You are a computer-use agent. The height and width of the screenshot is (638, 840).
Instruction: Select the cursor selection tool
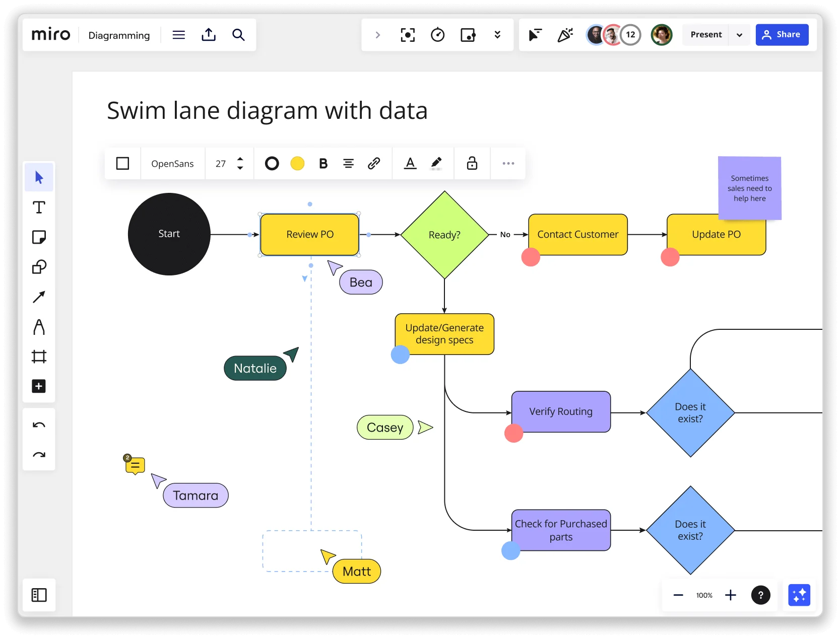(x=39, y=177)
